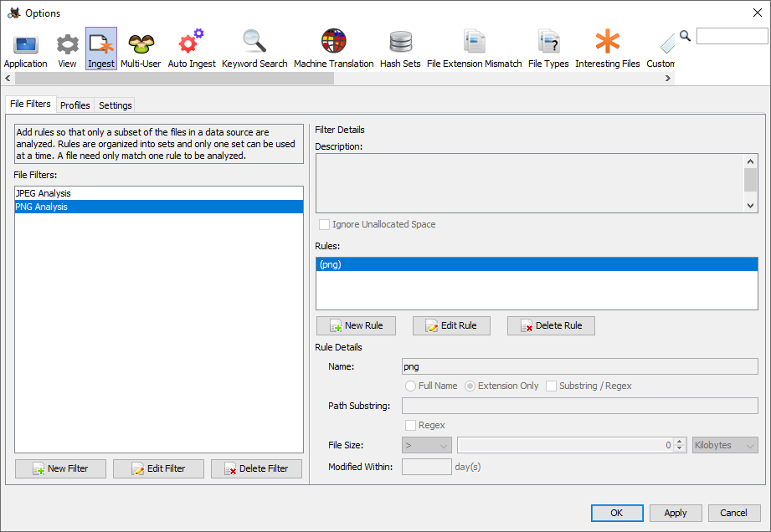Switch to the Settings tab
The height and width of the screenshot is (532, 771).
tap(115, 105)
